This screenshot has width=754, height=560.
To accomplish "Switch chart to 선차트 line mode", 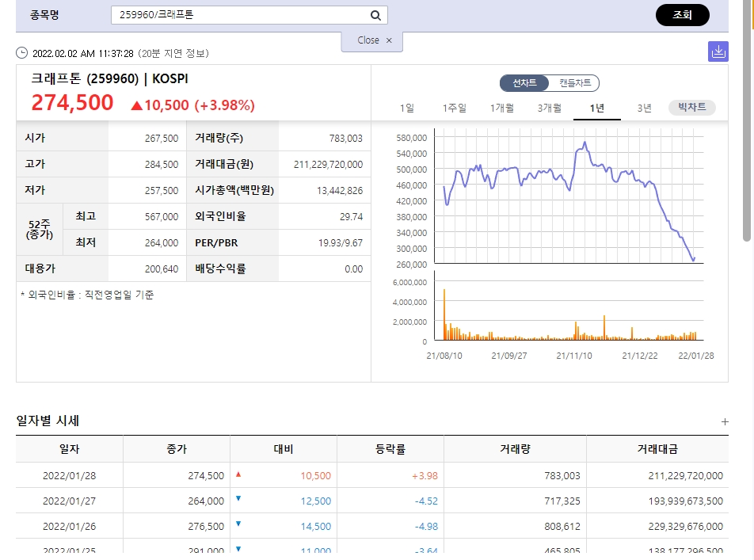I will coord(524,82).
